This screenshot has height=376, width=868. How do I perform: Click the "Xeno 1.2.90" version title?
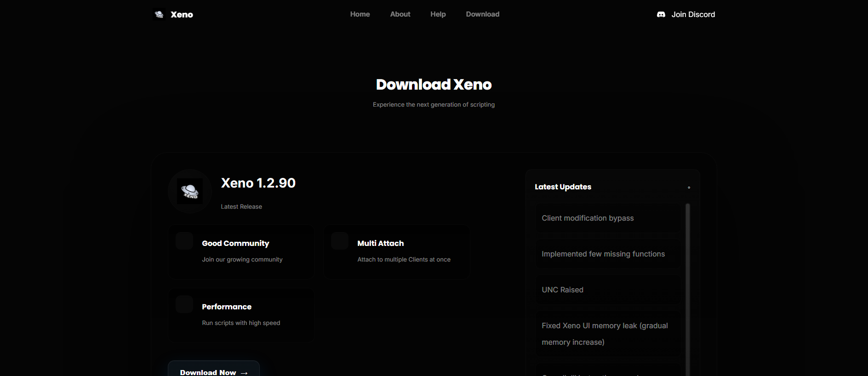258,183
